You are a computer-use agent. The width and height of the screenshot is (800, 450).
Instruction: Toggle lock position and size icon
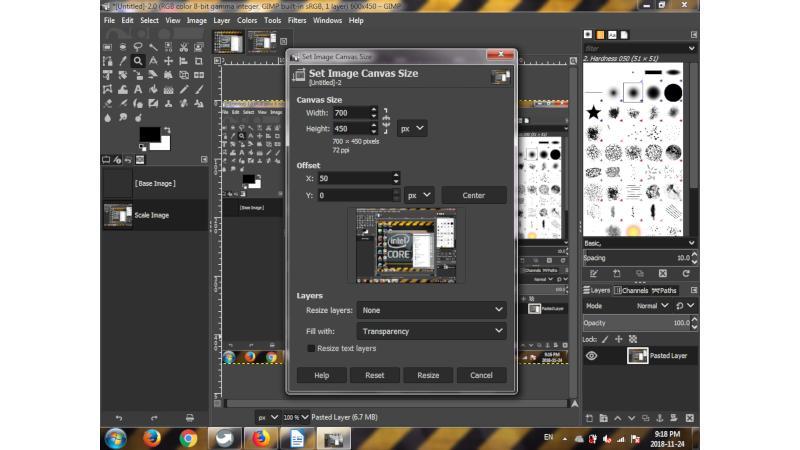pyautogui.click(x=619, y=339)
